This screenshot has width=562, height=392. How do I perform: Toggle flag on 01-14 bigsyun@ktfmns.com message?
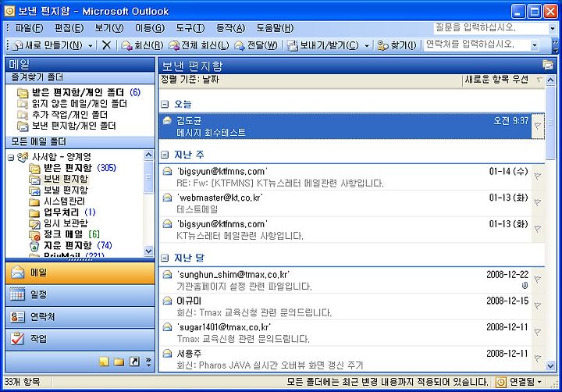pos(538,176)
